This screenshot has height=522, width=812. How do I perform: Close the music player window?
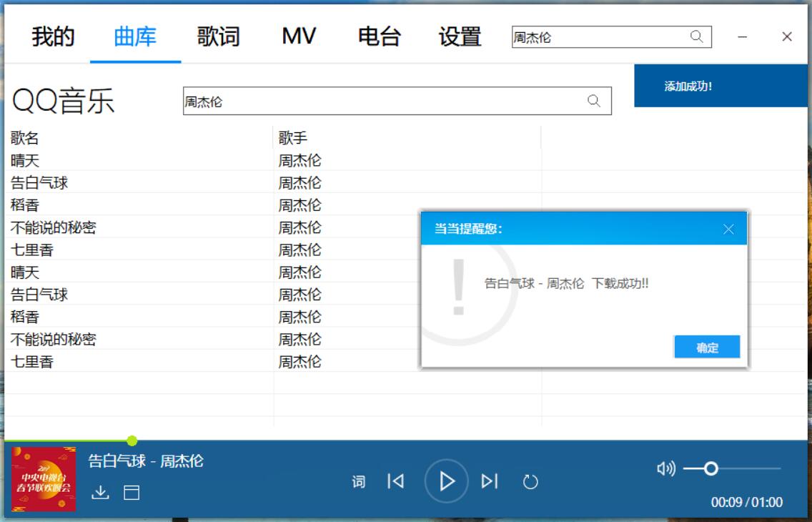(x=786, y=36)
